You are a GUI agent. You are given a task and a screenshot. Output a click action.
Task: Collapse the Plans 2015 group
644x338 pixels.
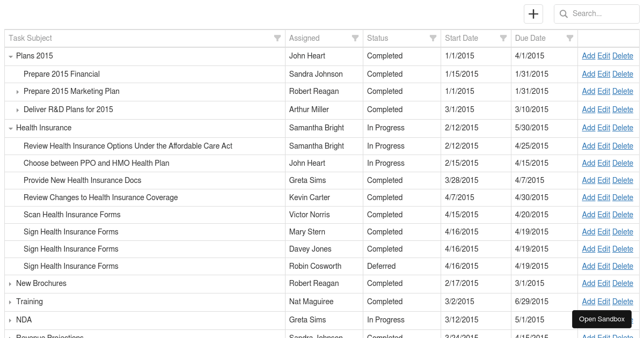tap(10, 56)
